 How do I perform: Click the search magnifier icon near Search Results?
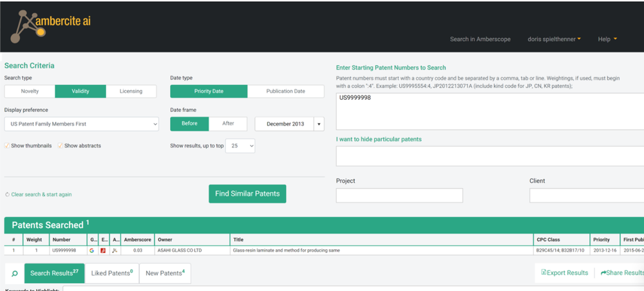14,274
